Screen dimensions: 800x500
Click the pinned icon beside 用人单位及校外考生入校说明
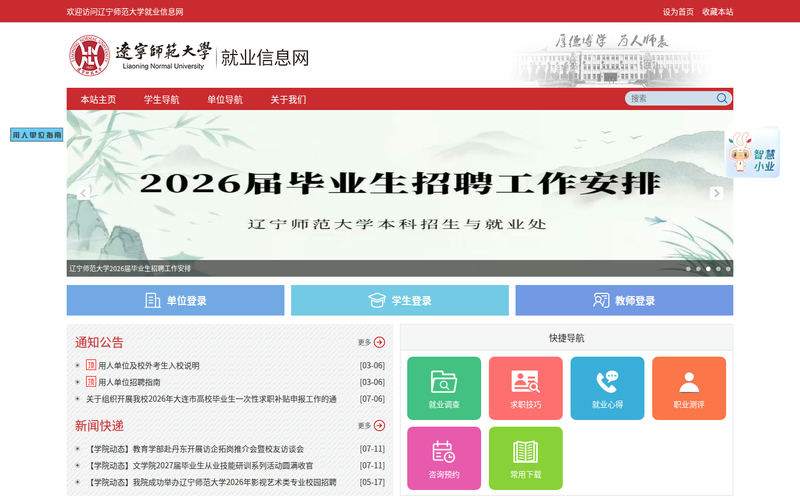[x=91, y=365]
